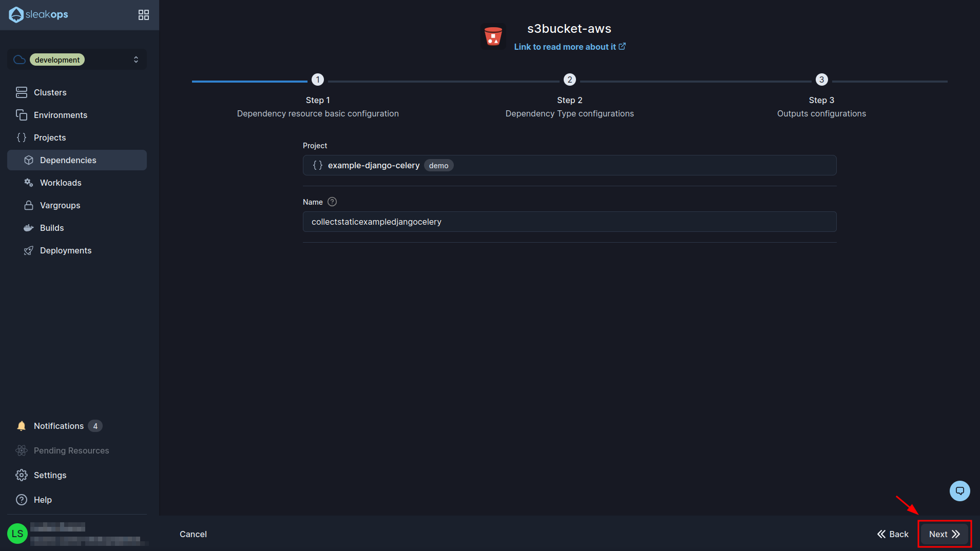Click the Deployments rocket icon

(29, 250)
